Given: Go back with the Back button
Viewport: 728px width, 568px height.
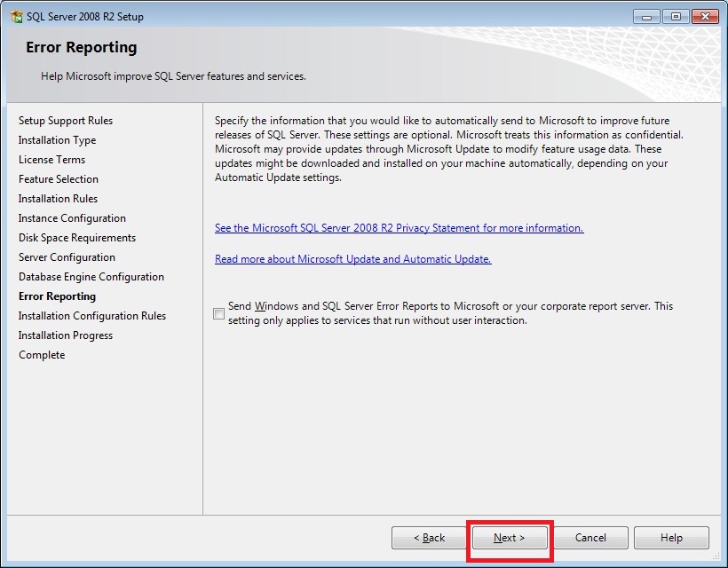Looking at the screenshot, I should (430, 538).
